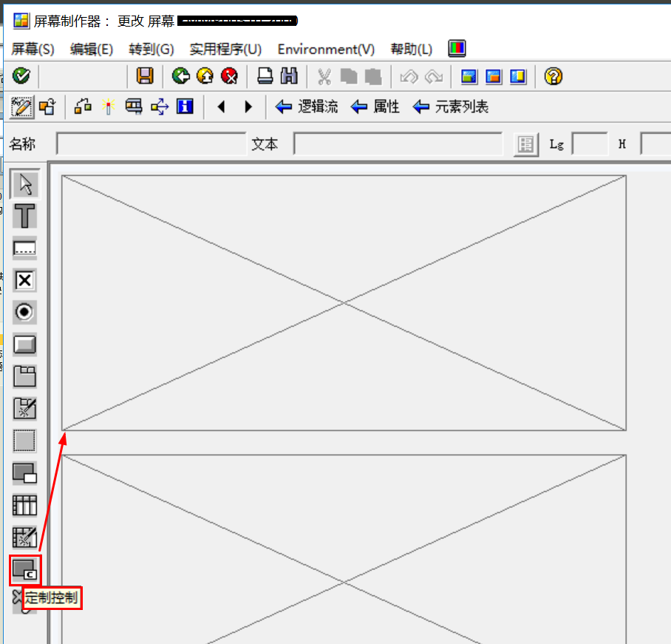This screenshot has width=671, height=644.
Task: Open the 编辑(E) menu
Action: 91,50
